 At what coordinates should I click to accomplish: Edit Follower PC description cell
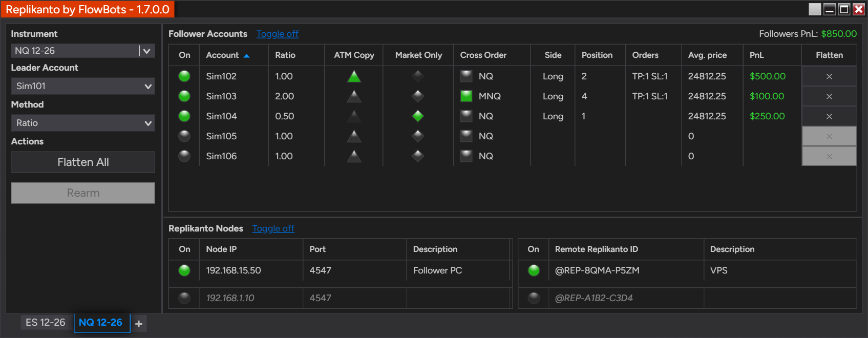[x=458, y=270]
